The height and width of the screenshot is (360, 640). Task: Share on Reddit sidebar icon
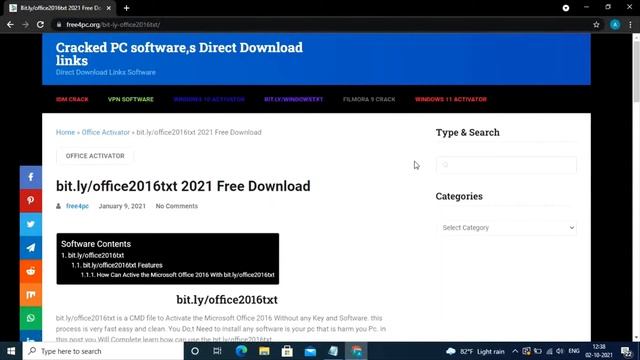(x=31, y=271)
